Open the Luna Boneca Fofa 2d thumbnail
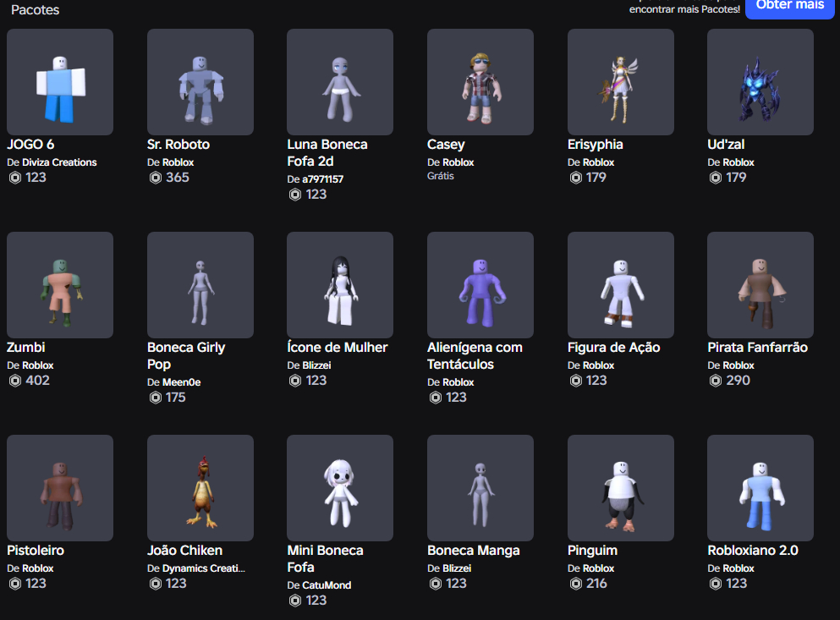840x620 pixels. click(x=340, y=82)
